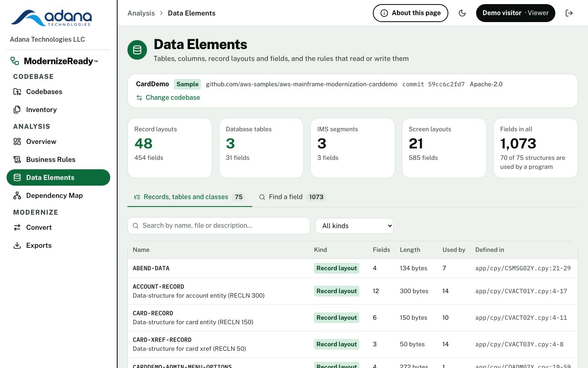Switch to Records, tables and classes tab
Screen dimensions: 588x368
click(190, 197)
